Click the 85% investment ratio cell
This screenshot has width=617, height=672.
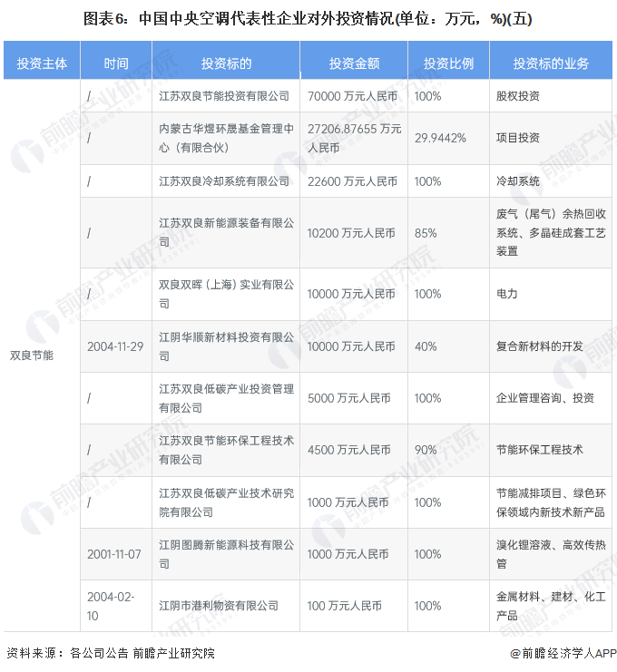pos(425,233)
